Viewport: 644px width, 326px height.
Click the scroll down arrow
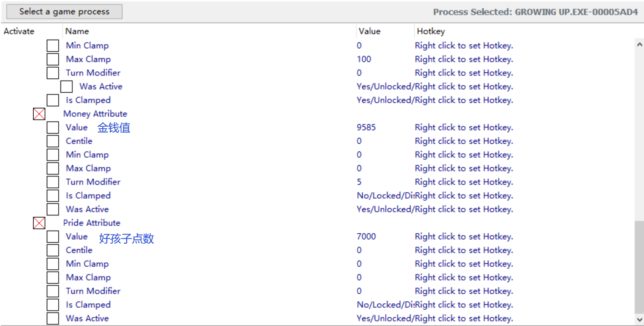639,319
